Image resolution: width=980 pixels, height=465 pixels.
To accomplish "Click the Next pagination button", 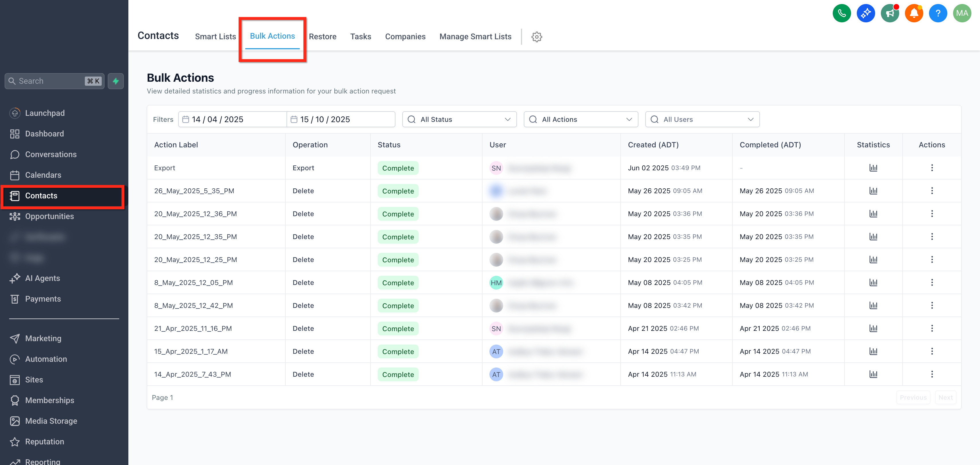I will 945,397.
